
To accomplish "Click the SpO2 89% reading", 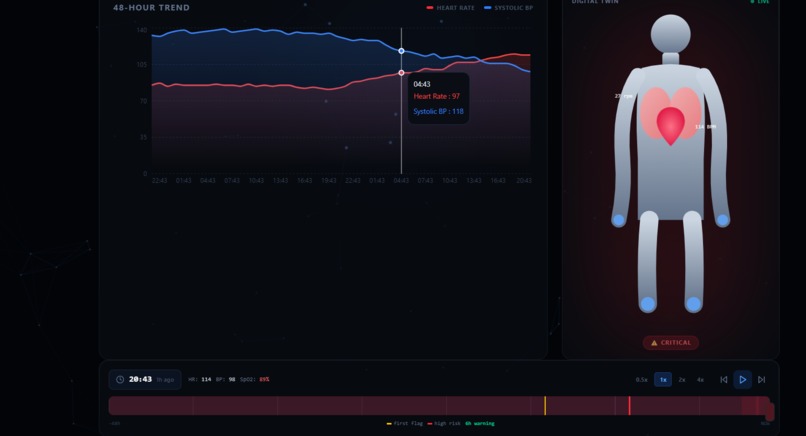I will 255,379.
